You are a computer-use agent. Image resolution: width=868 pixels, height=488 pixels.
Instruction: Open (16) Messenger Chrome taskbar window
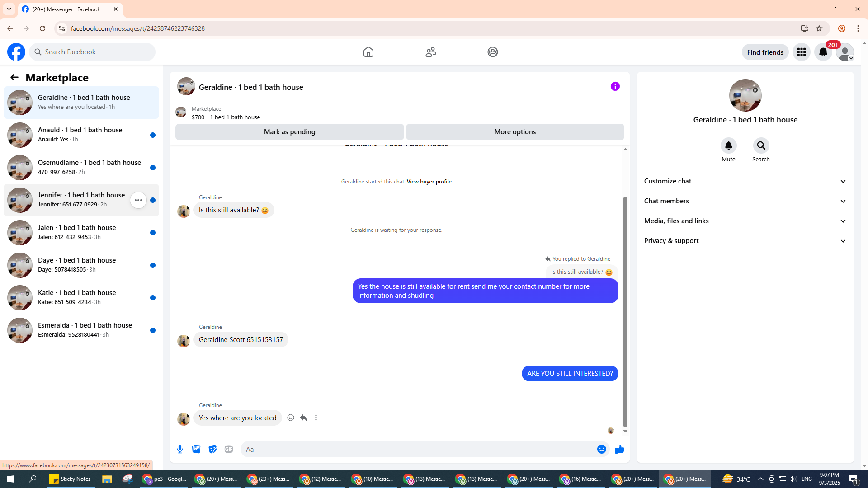[x=580, y=479]
